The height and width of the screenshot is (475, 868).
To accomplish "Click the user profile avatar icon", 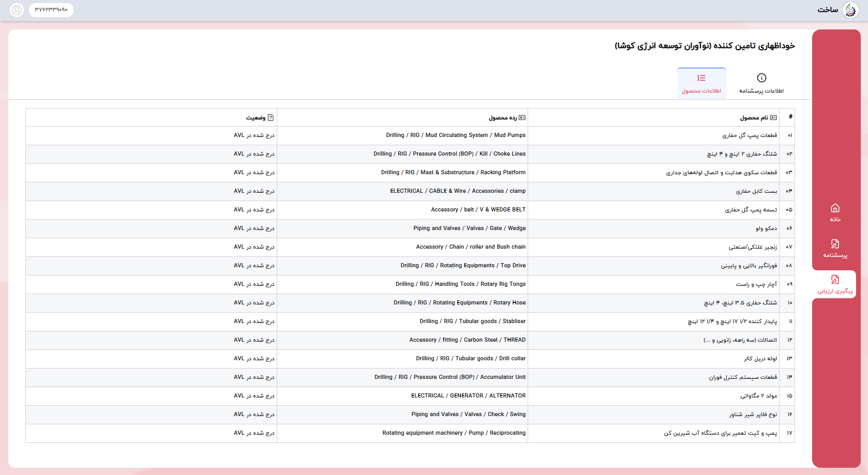I will tap(17, 10).
